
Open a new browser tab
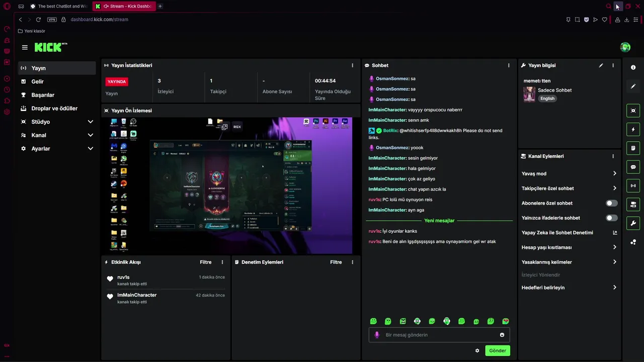pos(160,7)
